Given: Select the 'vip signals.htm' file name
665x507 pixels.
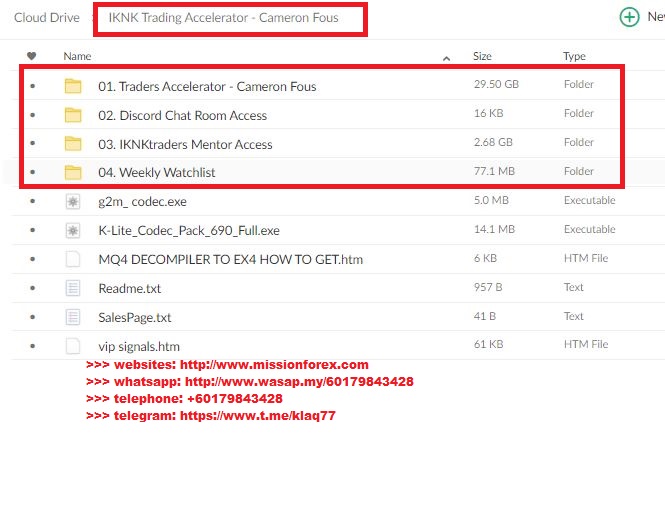Looking at the screenshot, I should [139, 346].
